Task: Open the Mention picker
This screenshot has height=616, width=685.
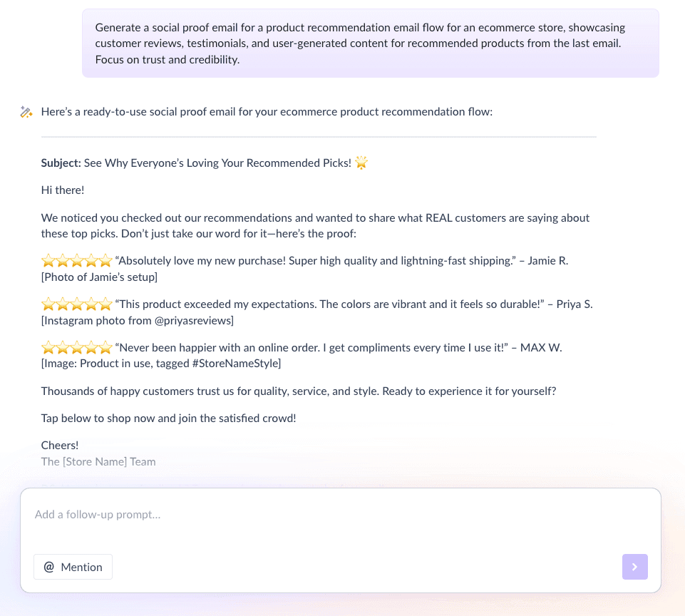Action: click(x=73, y=567)
